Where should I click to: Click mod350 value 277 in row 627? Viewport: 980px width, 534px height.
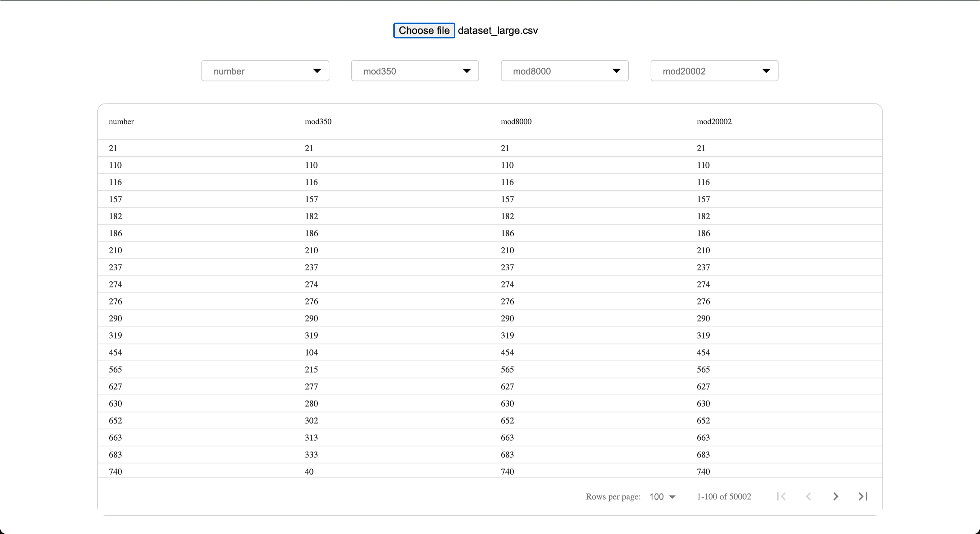(x=311, y=387)
